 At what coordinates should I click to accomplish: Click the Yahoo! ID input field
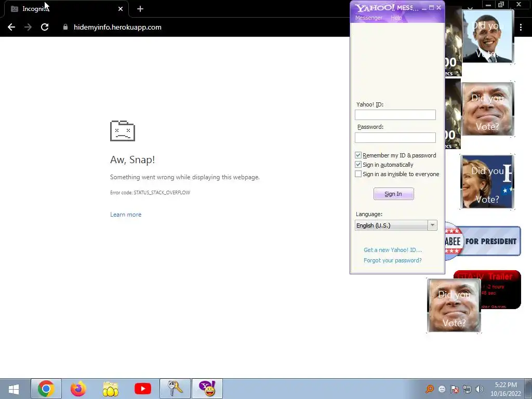pyautogui.click(x=395, y=115)
